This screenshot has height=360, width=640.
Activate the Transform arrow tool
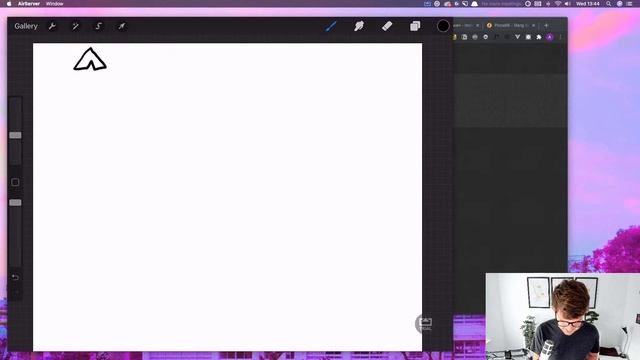pyautogui.click(x=122, y=26)
